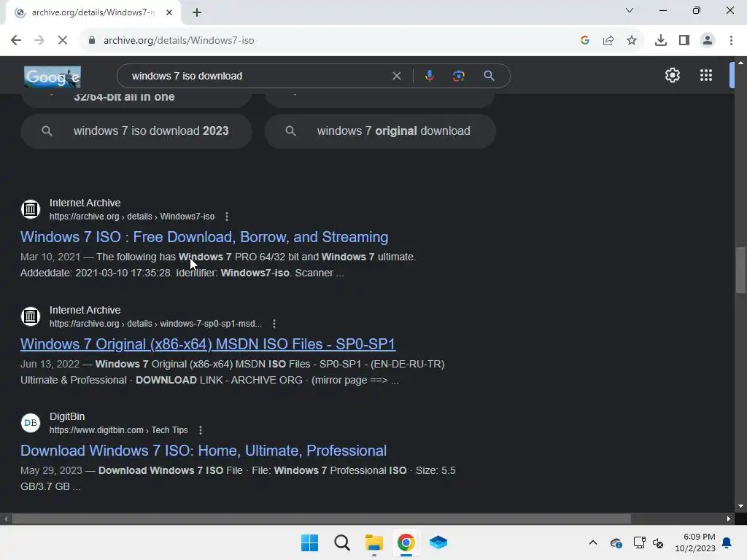The width and height of the screenshot is (747, 560).
Task: Click the Google doodle logo
Action: pyautogui.click(x=53, y=77)
